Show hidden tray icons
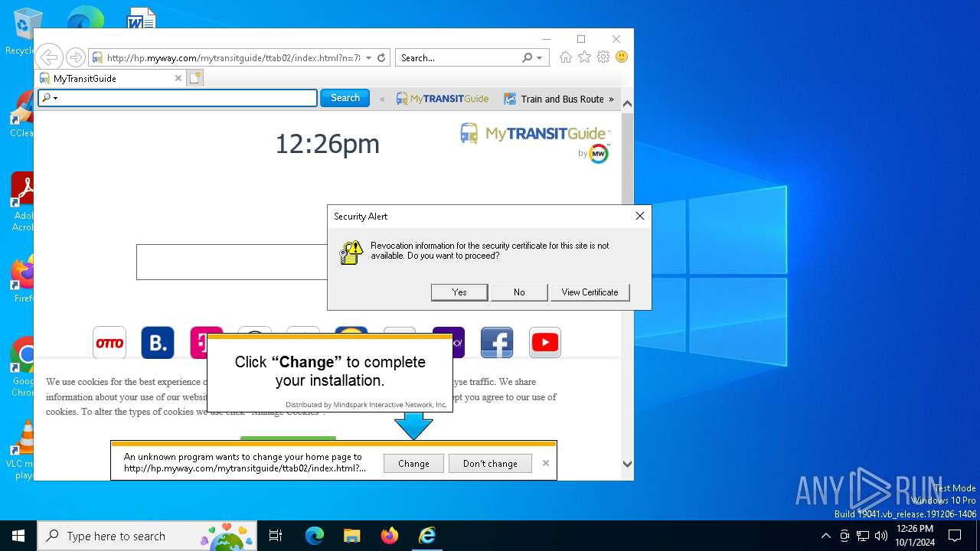Viewport: 980px width, 551px height. click(x=825, y=536)
